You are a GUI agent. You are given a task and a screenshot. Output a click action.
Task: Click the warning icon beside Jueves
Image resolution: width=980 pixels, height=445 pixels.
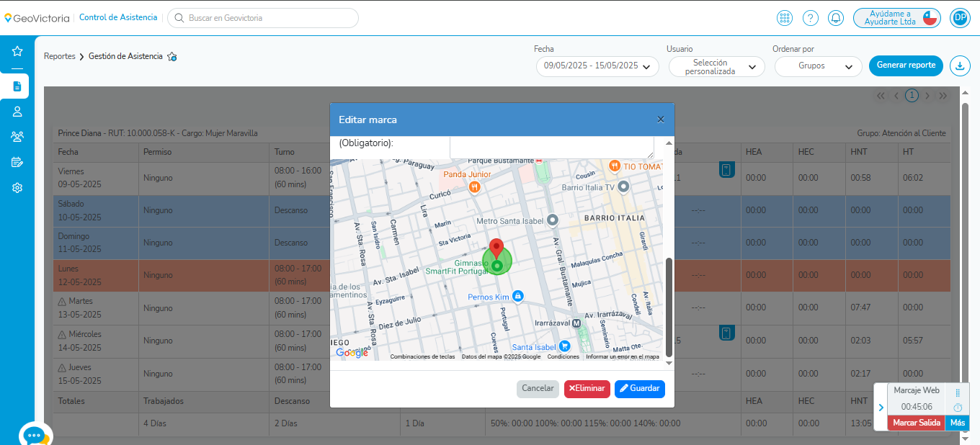(62, 367)
